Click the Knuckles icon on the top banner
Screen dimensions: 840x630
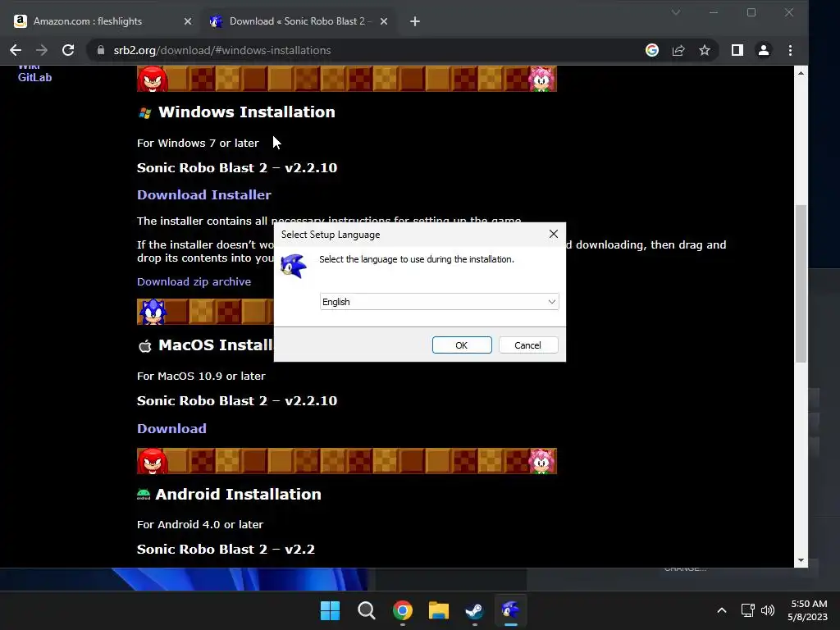(x=153, y=79)
